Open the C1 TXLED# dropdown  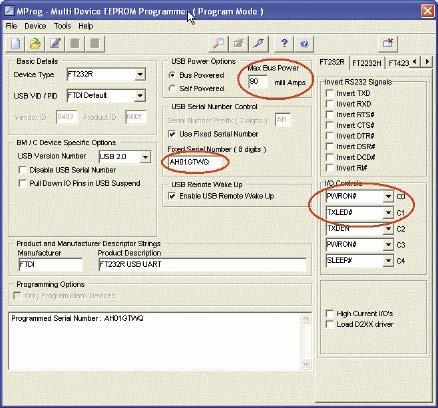coord(388,212)
